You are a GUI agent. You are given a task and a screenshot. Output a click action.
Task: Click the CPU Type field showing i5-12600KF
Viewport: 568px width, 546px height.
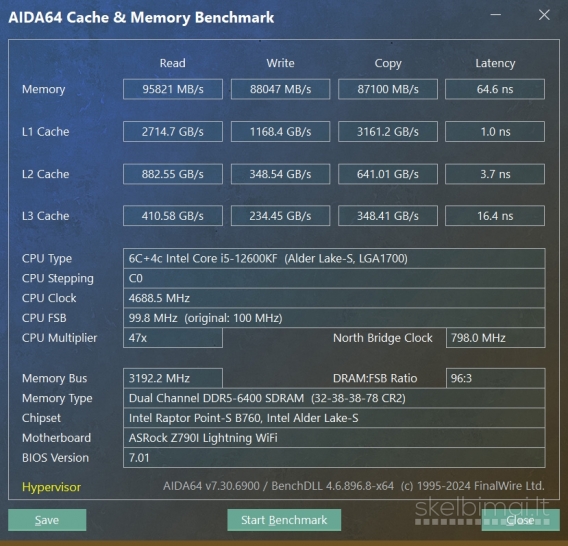[x=334, y=258]
